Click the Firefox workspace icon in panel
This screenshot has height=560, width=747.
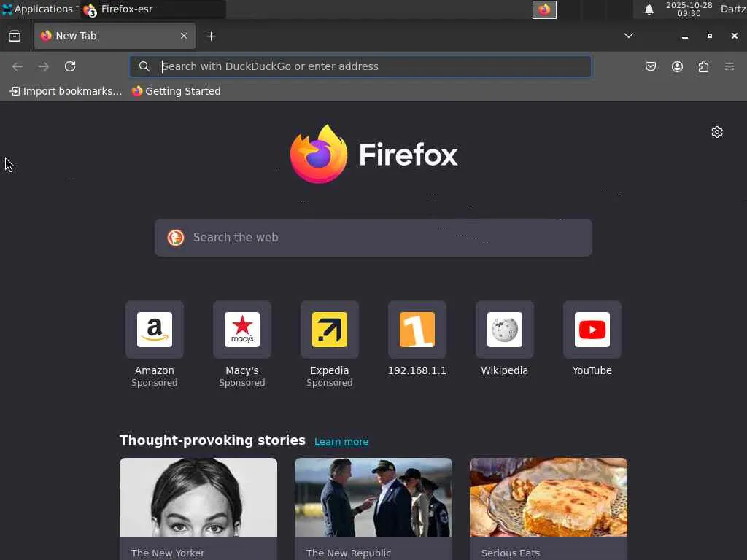[544, 9]
